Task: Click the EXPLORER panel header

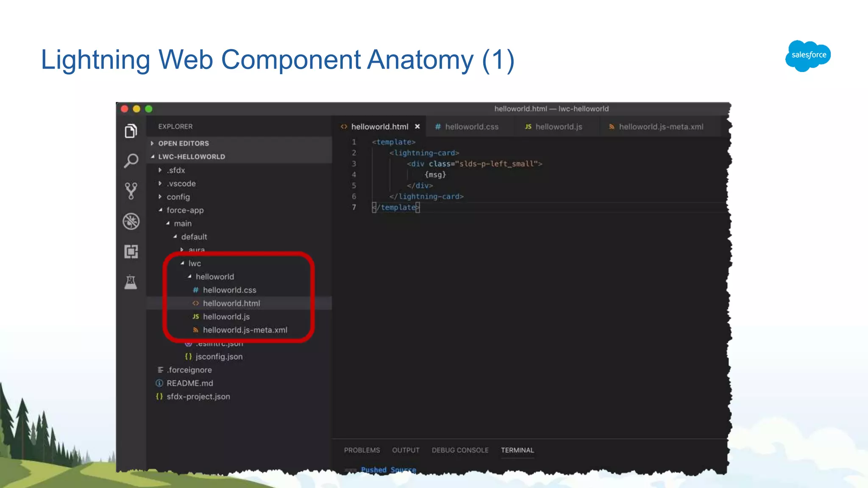Action: [175, 127]
